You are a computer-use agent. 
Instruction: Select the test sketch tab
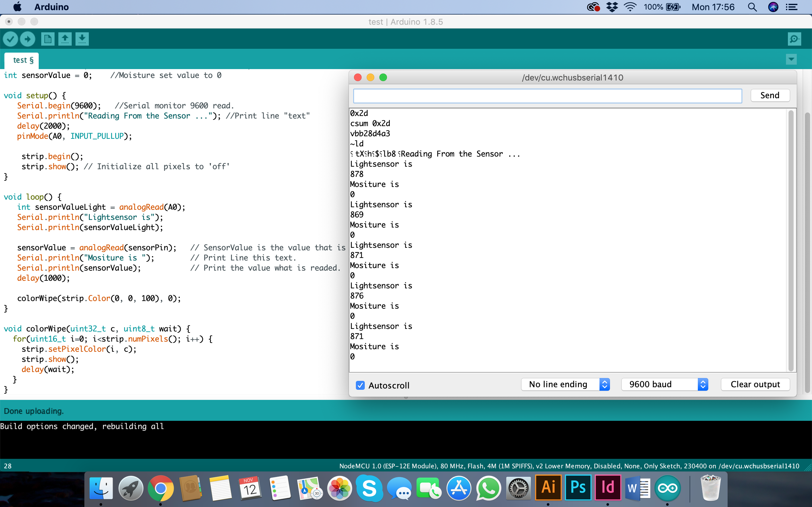click(23, 60)
